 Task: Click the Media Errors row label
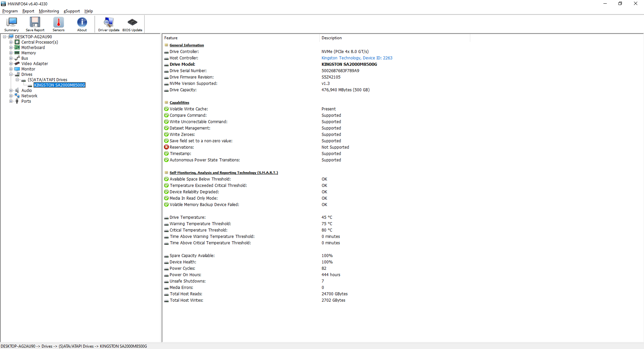tap(181, 288)
